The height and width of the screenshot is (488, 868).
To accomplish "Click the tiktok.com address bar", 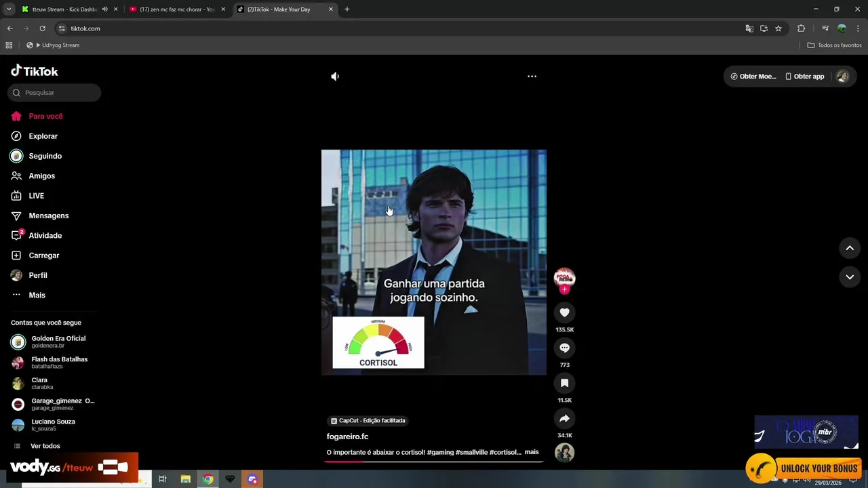I will [400, 28].
